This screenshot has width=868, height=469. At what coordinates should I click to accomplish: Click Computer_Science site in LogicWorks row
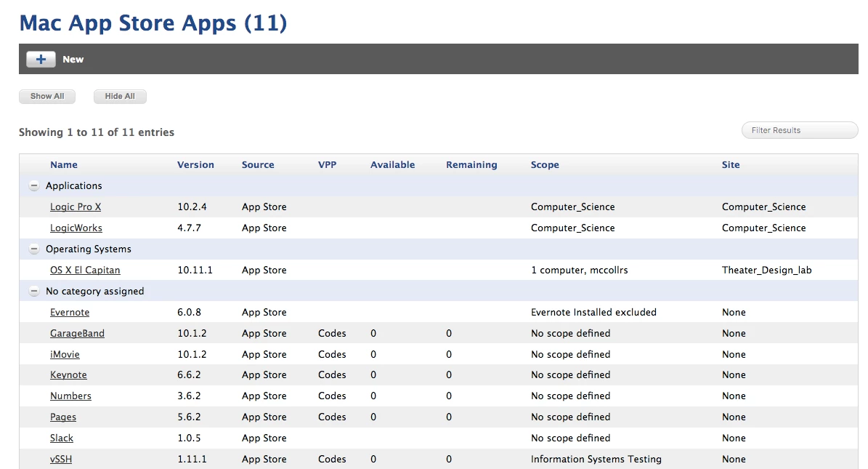(x=764, y=228)
